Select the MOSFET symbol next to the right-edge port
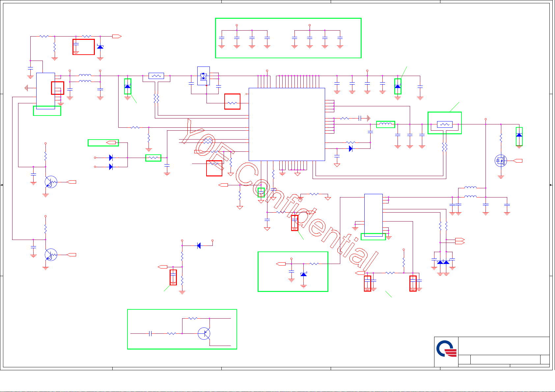This screenshot has width=555, height=392. 501,161
